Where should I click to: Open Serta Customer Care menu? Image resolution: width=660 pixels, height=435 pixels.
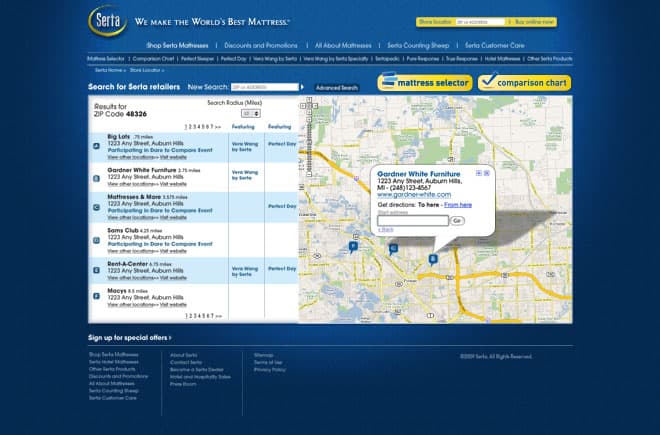495,45
